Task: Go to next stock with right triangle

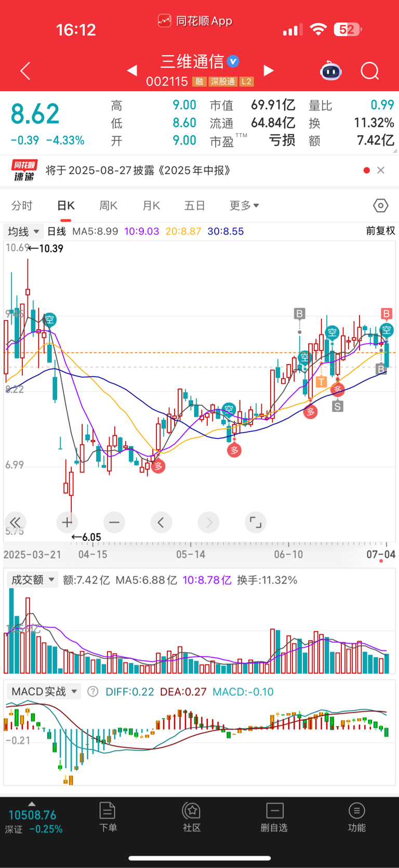Action: coord(269,70)
